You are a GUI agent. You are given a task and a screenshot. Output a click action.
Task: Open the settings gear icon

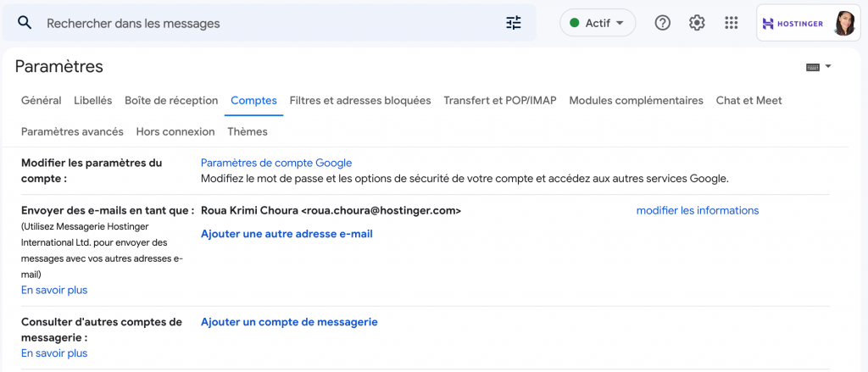(697, 23)
